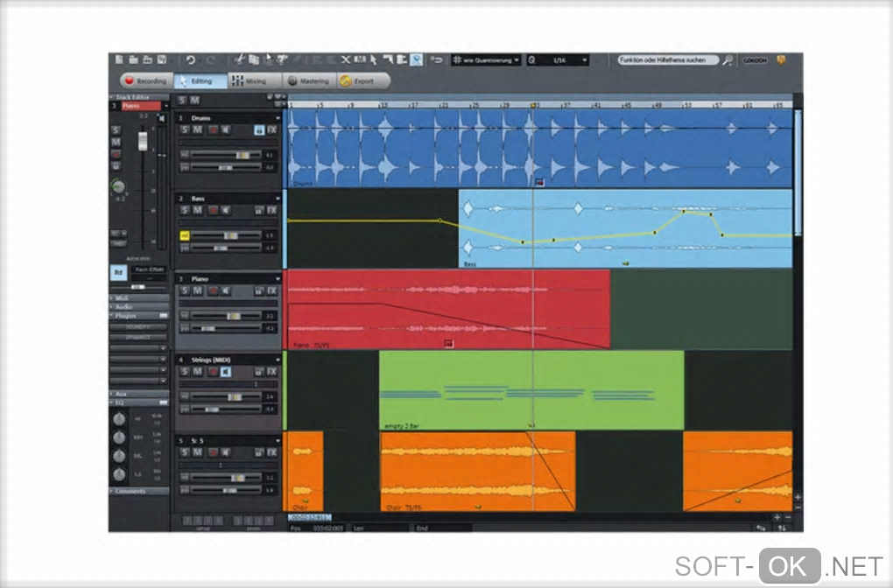Click the Mute button in Track Editor strip
This screenshot has height=588, width=893.
click(x=116, y=143)
